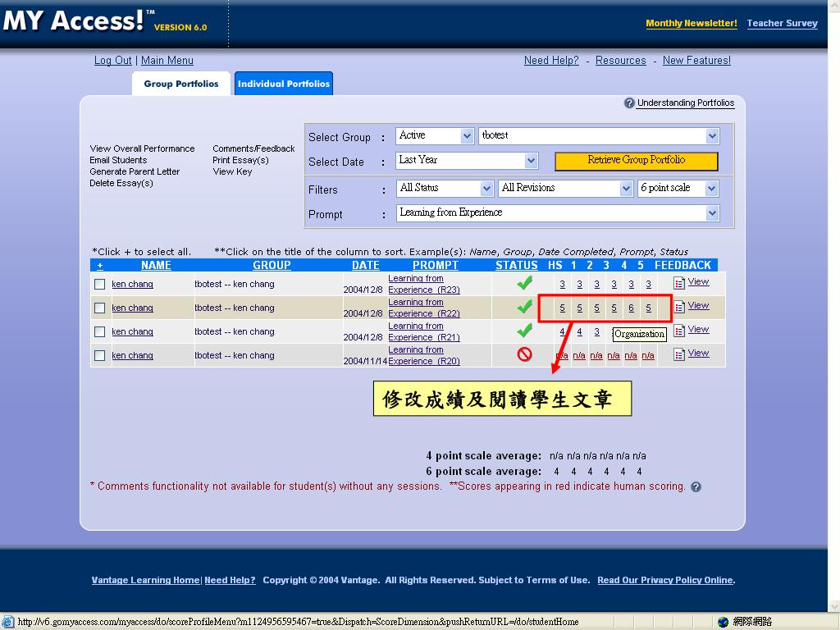Image resolution: width=840 pixels, height=630 pixels.
Task: Click score 6 in the R22 row
Action: [631, 308]
